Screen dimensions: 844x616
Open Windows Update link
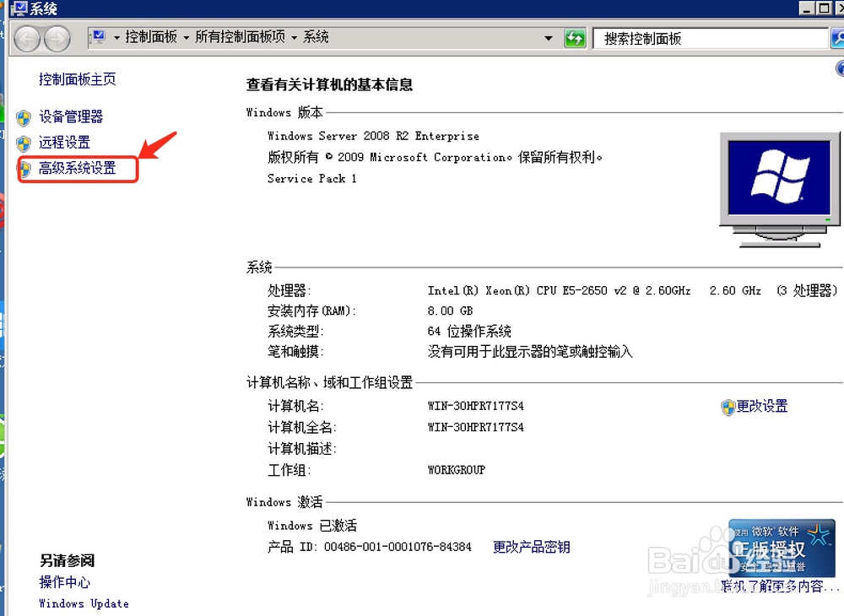click(84, 603)
